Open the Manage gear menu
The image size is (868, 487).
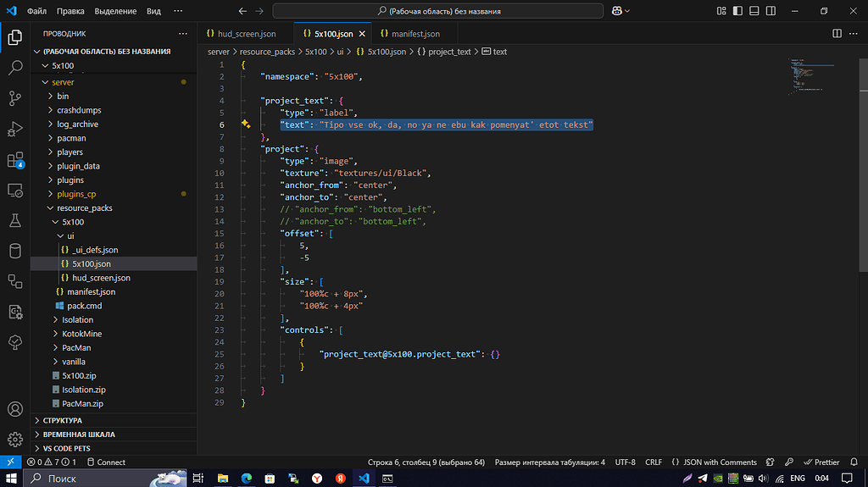15,440
